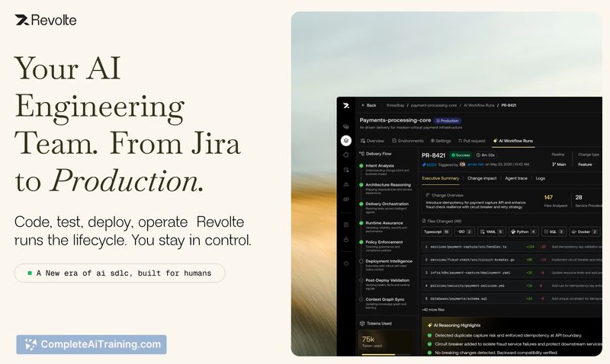
Task: Click the Feature change type value
Action: [585, 164]
